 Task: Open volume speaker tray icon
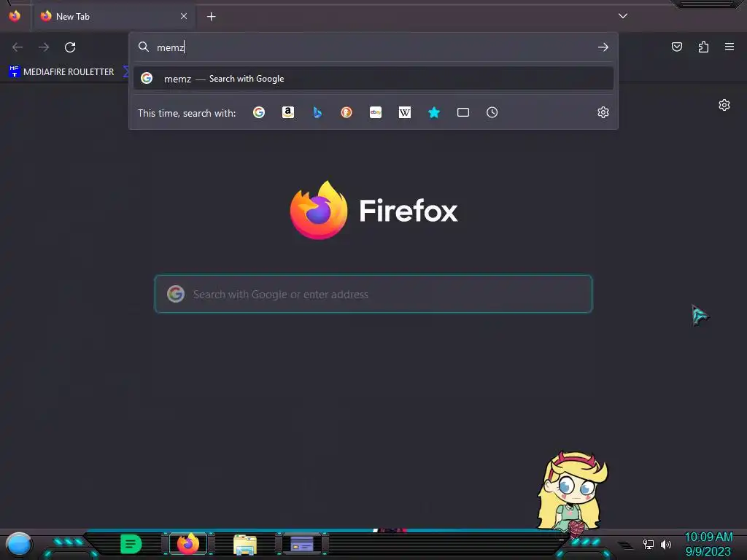pyautogui.click(x=666, y=544)
